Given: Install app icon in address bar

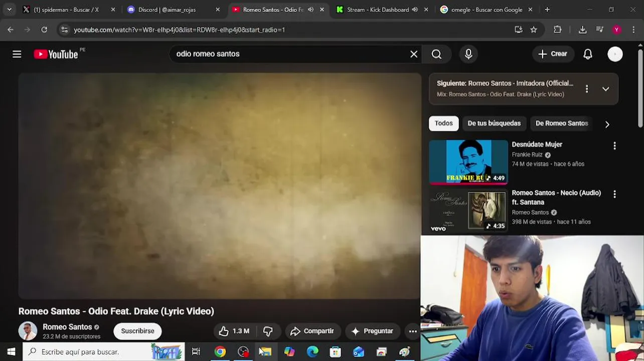Looking at the screenshot, I should click(x=519, y=30).
